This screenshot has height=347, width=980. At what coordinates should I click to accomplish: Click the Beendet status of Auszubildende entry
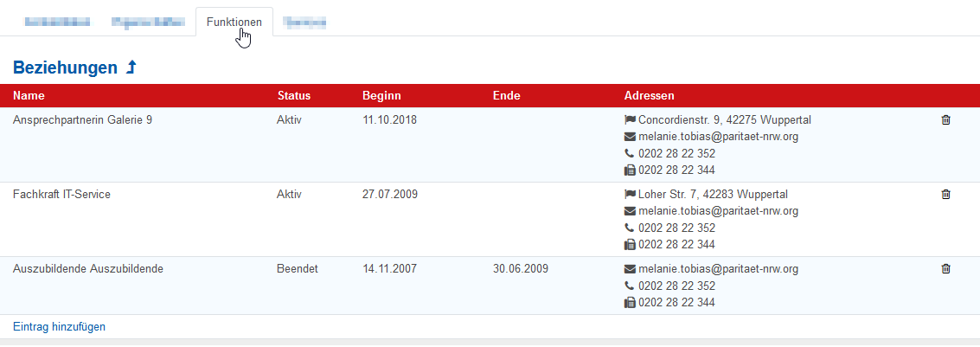[298, 269]
